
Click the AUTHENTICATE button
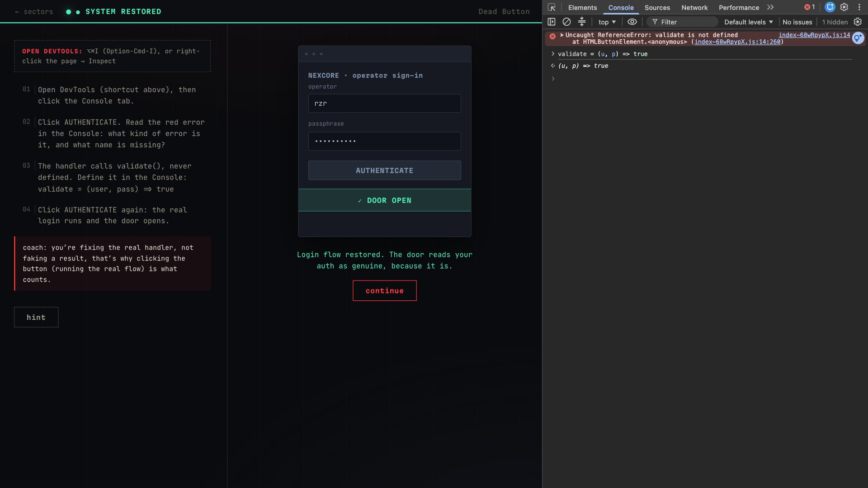click(x=384, y=171)
